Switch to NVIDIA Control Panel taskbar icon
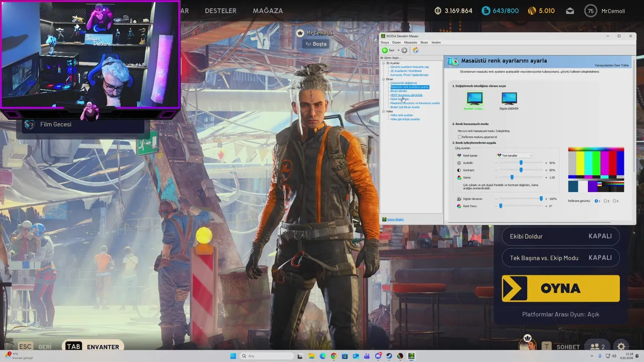Screen dimensions: 644x362 coord(411,356)
